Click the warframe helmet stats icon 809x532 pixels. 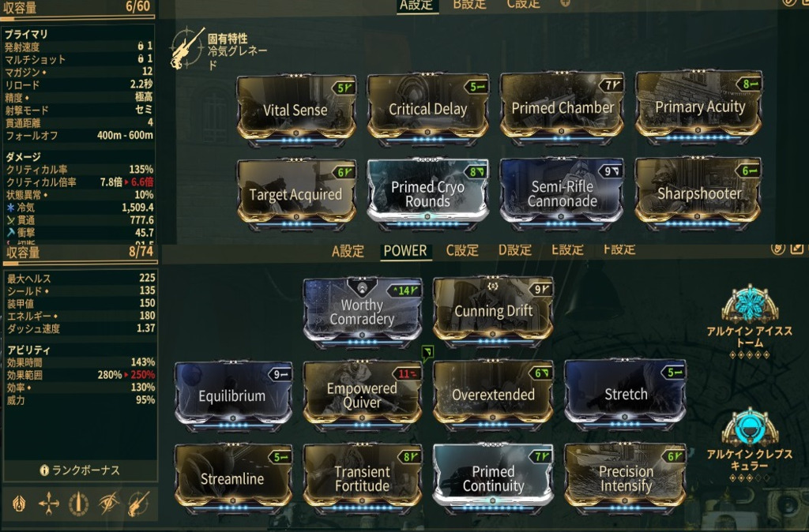tap(19, 504)
